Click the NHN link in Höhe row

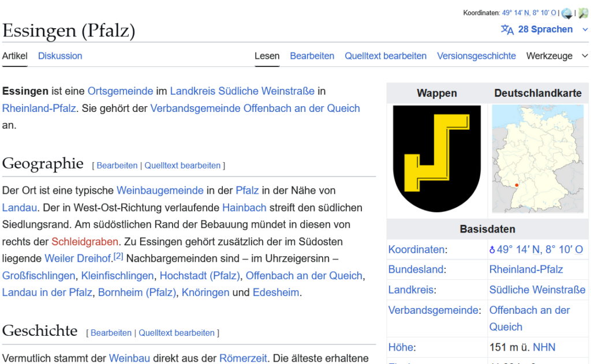click(x=544, y=347)
